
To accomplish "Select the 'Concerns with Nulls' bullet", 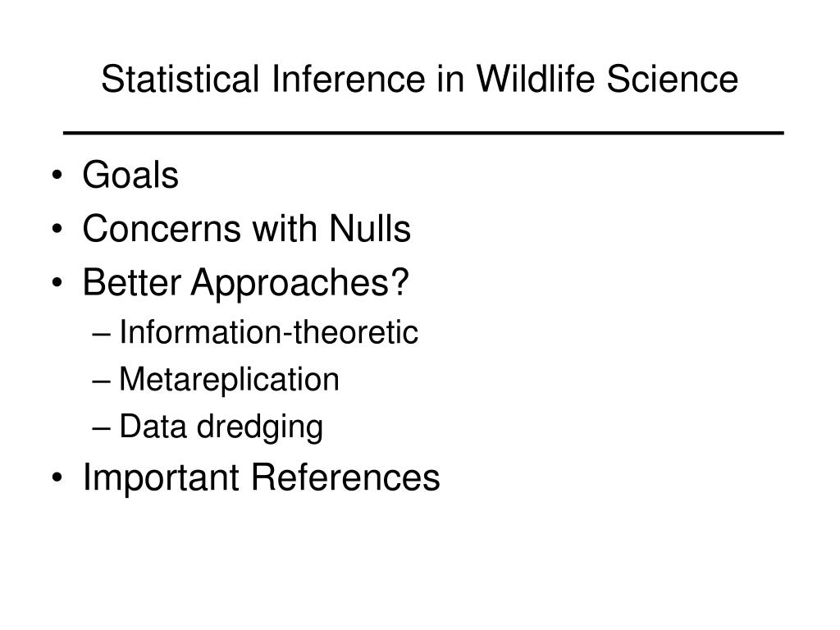I will [x=246, y=228].
